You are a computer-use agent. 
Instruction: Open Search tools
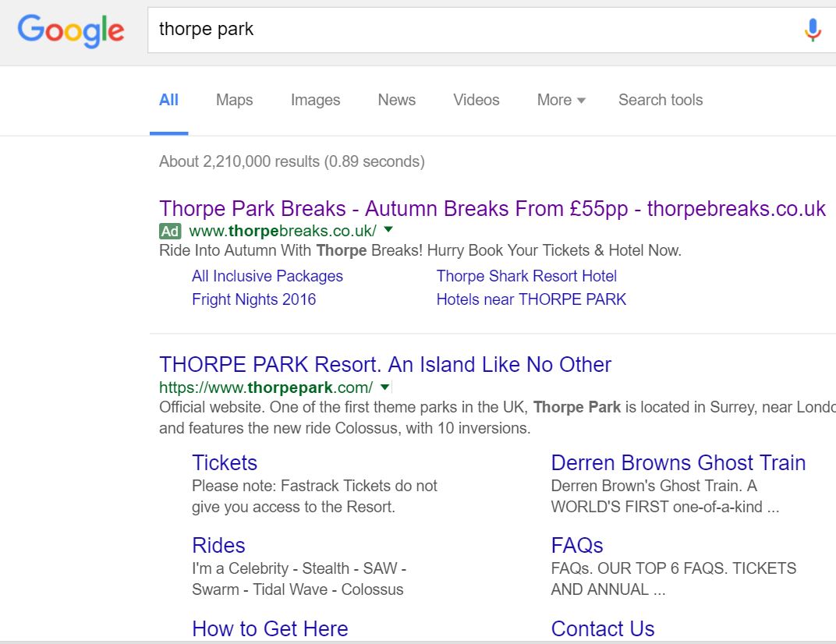click(660, 101)
